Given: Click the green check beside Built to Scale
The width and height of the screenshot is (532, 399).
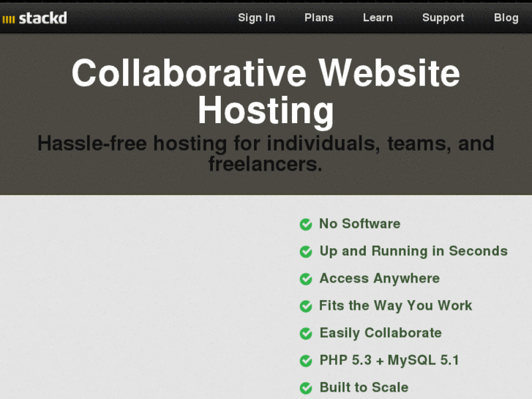Looking at the screenshot, I should pos(306,388).
